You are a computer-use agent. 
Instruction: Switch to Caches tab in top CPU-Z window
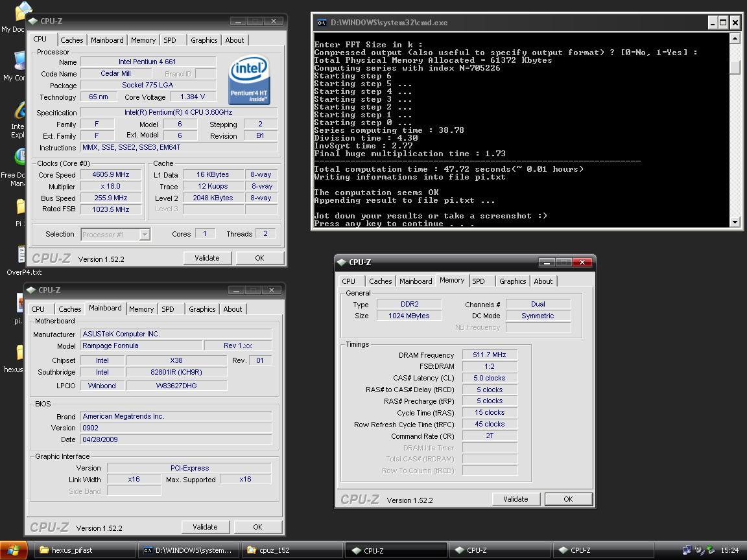[72, 40]
